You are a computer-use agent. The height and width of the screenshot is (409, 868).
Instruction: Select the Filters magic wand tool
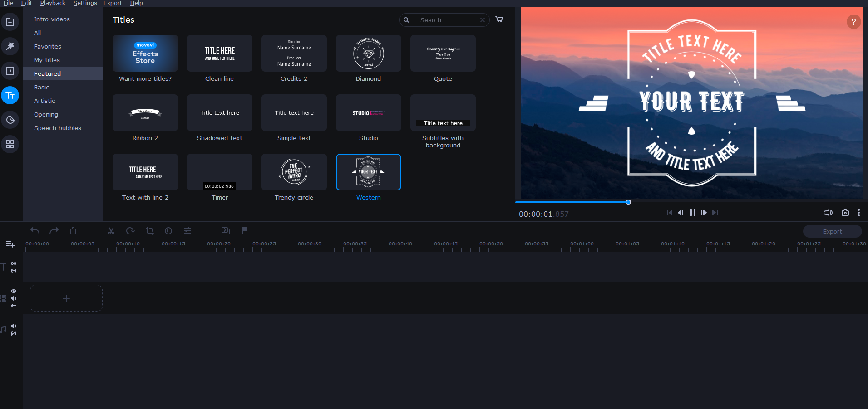tap(10, 46)
